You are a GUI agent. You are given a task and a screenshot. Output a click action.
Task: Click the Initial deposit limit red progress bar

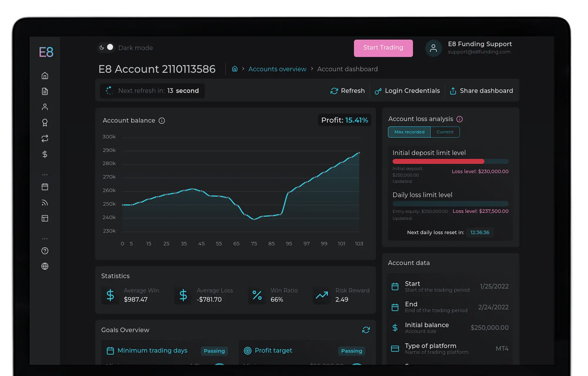(x=438, y=161)
